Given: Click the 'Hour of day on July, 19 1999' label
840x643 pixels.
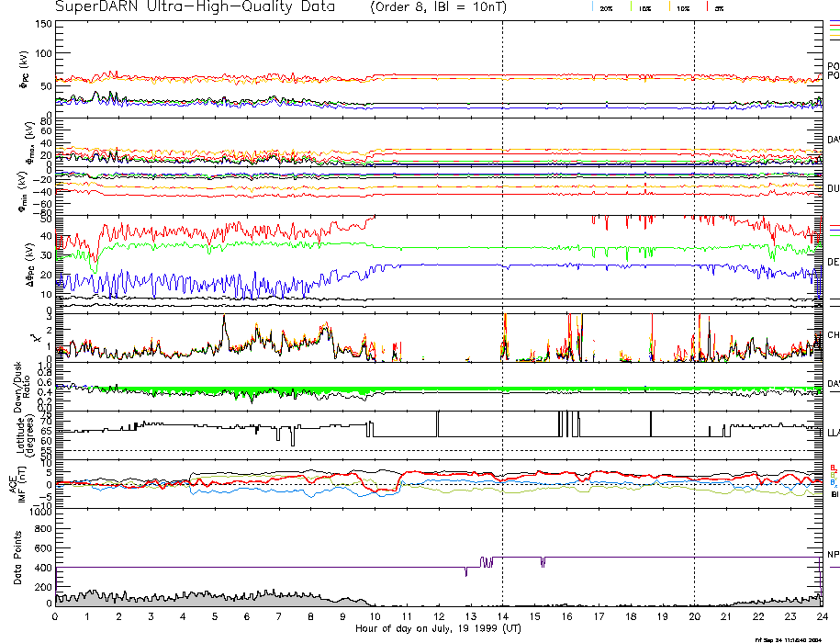Looking at the screenshot, I should click(x=438, y=629).
